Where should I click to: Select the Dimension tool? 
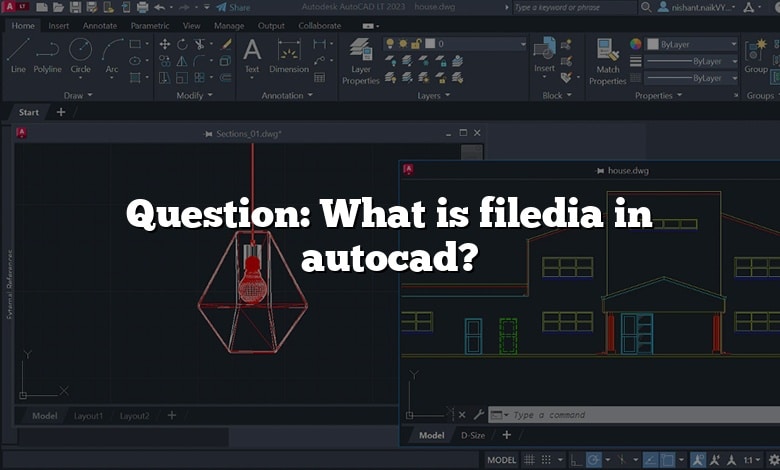click(289, 56)
